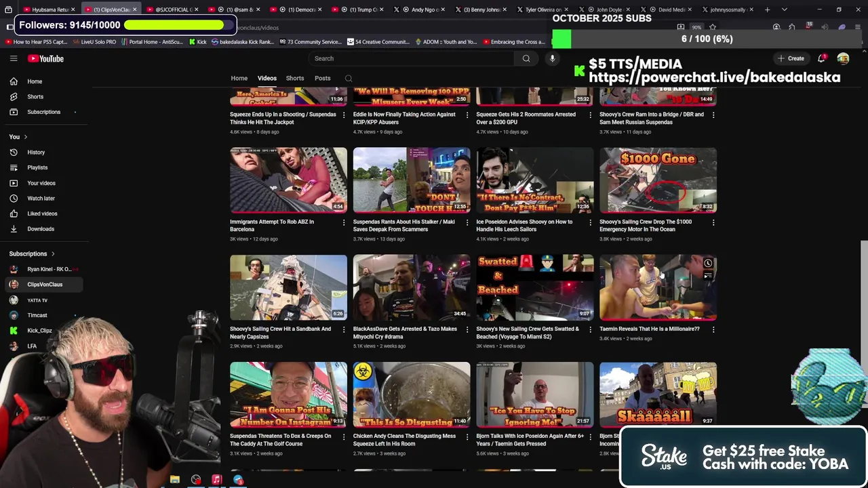Image resolution: width=868 pixels, height=488 pixels.
Task: Open options for Immigrants Attempt To Rob ABZ
Action: click(344, 222)
